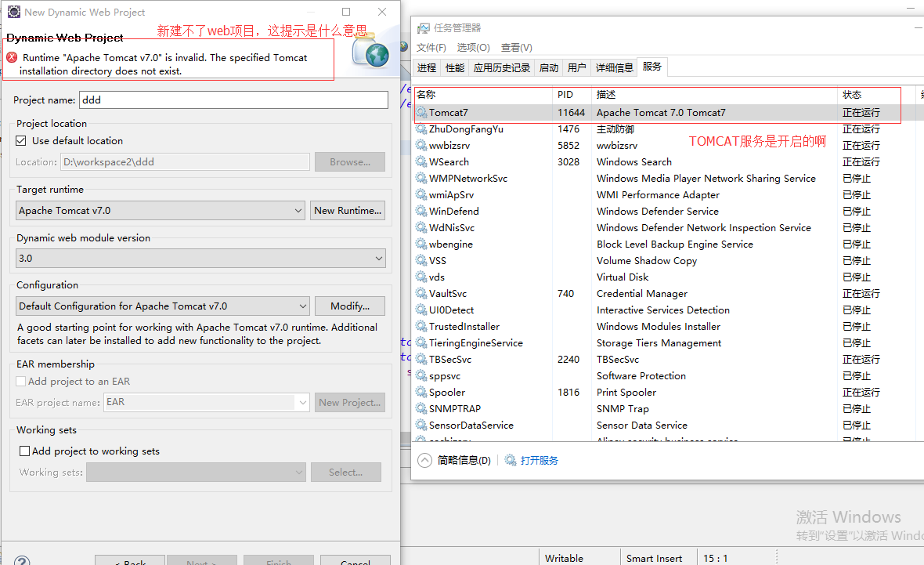Click the working sets Select... button
The image size is (924, 565).
(346, 473)
